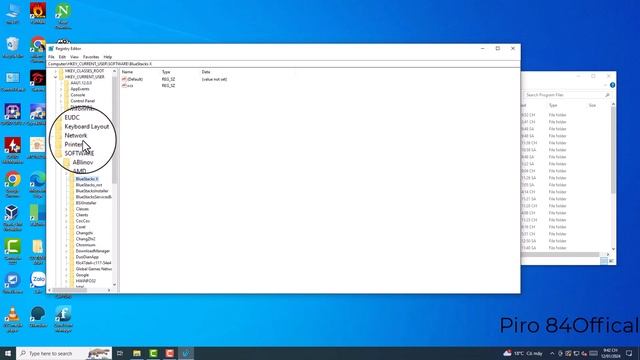Open the Garena desktop shortcut
Screen dimensions: 640x360
(38, 81)
